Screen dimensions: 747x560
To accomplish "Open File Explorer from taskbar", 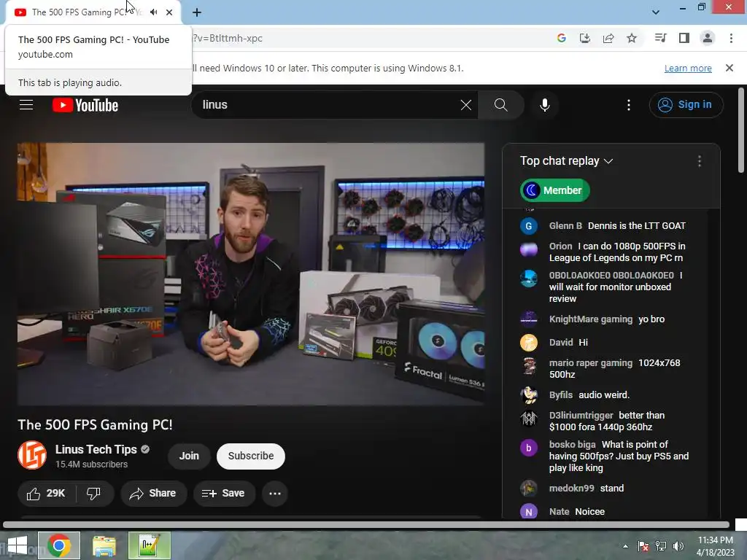I will 104,545.
